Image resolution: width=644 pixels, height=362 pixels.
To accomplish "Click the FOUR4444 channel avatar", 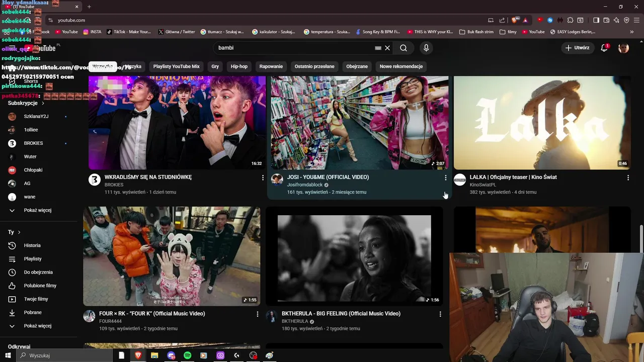I will pyautogui.click(x=89, y=316).
